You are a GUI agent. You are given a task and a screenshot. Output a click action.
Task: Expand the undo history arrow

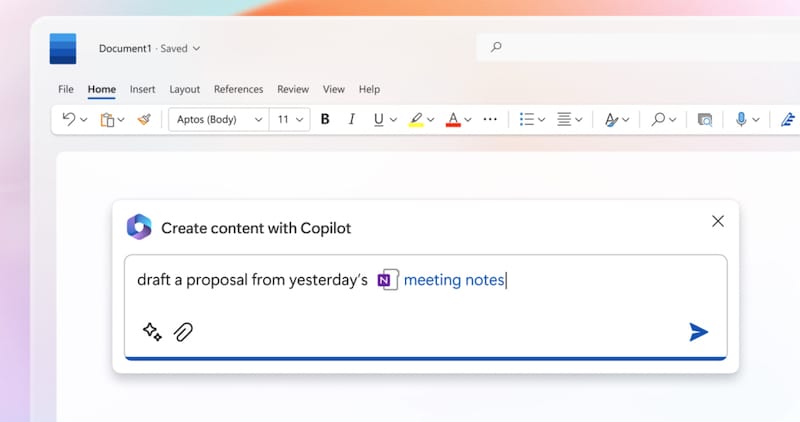tap(84, 120)
